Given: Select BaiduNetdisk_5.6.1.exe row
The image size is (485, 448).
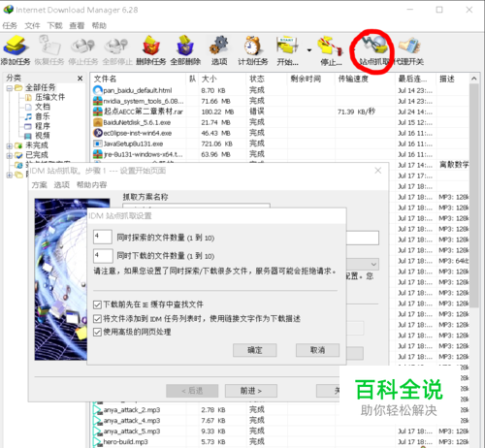Looking at the screenshot, I should (280, 122).
